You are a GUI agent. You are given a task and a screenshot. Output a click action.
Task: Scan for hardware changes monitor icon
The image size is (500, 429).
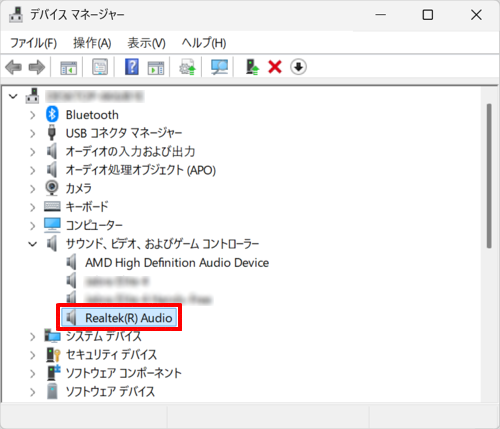[219, 67]
